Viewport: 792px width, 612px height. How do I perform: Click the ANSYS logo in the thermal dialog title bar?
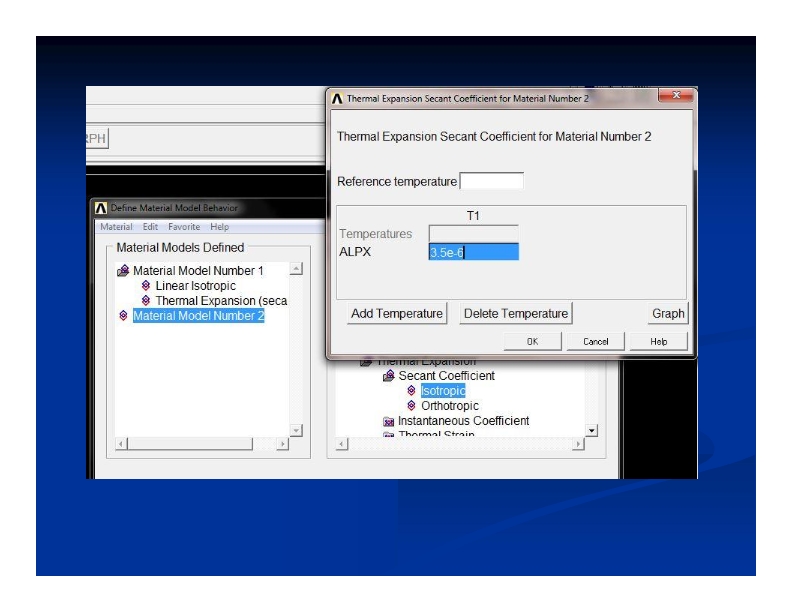pyautogui.click(x=337, y=99)
